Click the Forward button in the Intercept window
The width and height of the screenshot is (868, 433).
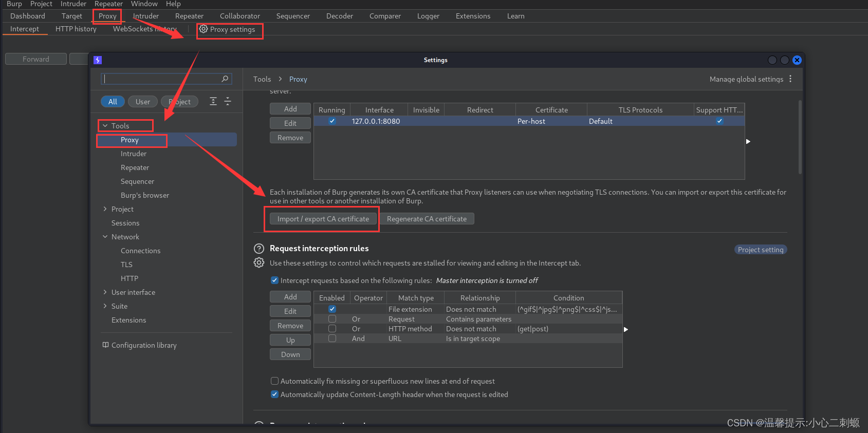pos(36,59)
